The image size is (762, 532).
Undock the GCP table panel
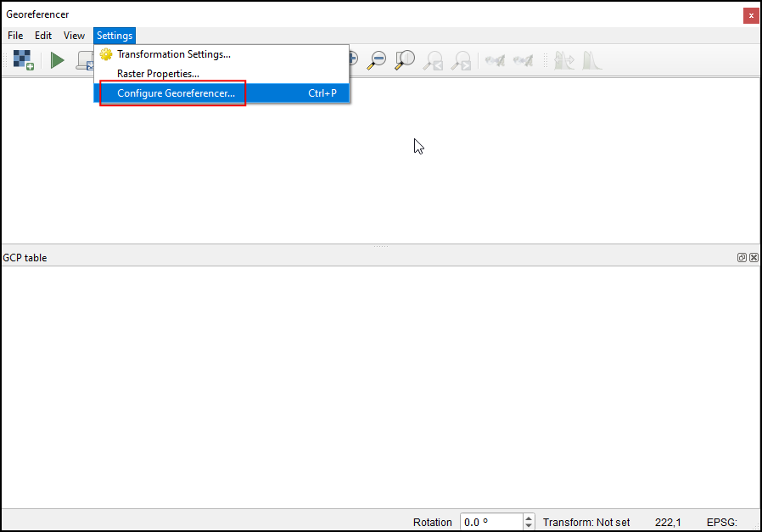click(742, 257)
